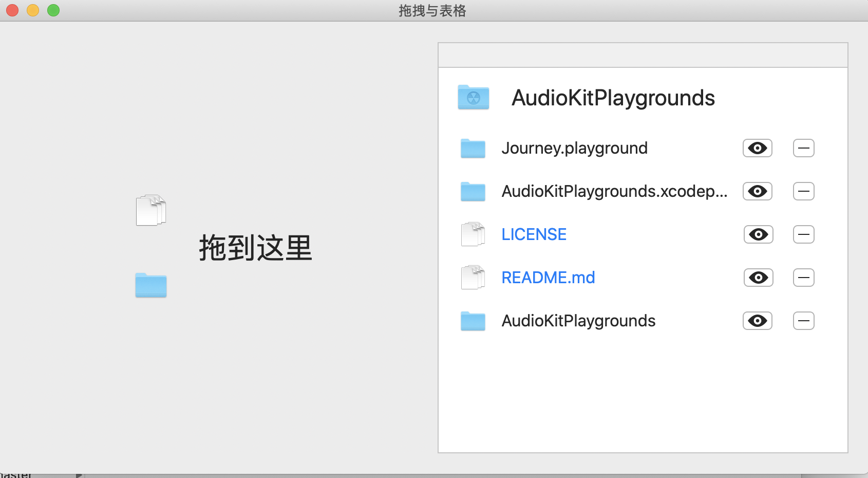Click the Journey.playground folder icon
Screen dimensions: 868x478
[x=473, y=148]
